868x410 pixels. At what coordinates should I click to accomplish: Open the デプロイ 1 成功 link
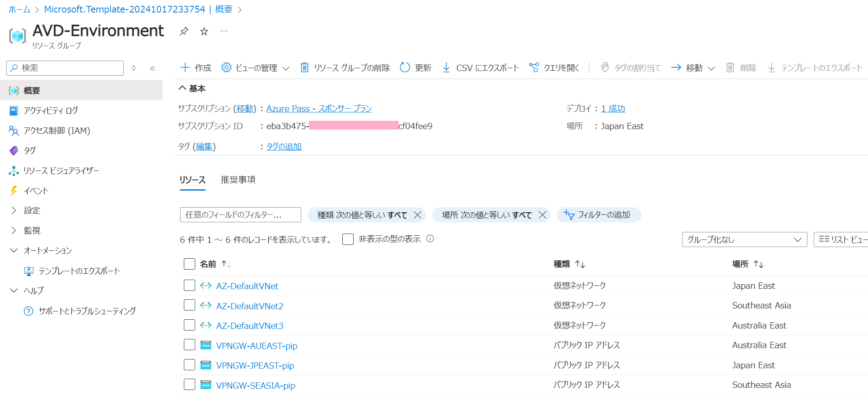click(613, 109)
